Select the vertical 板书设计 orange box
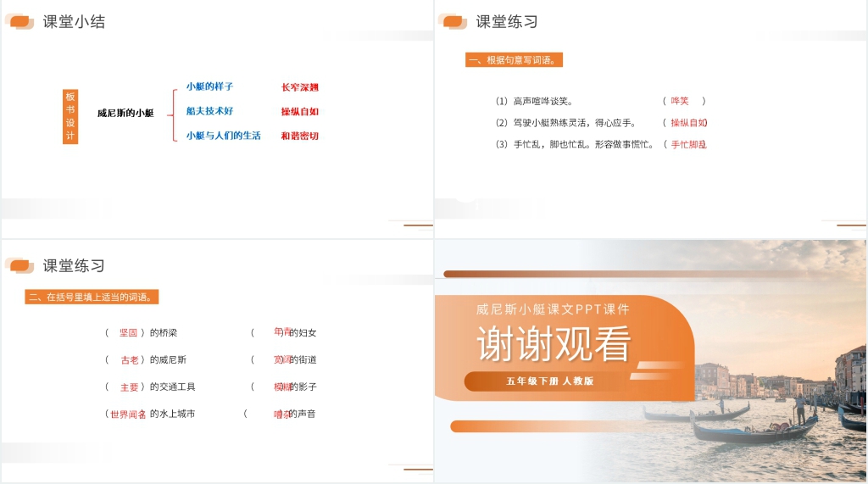 [x=70, y=116]
